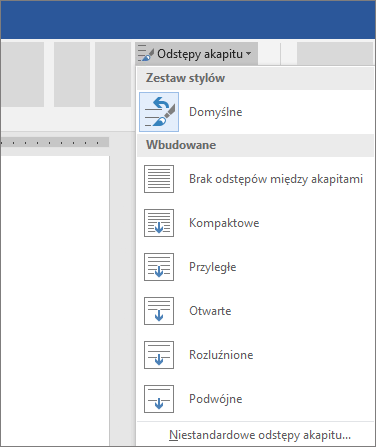The image size is (376, 447).
Task: Click the Odstępy akapitu paintbrush icon
Action: tap(146, 53)
